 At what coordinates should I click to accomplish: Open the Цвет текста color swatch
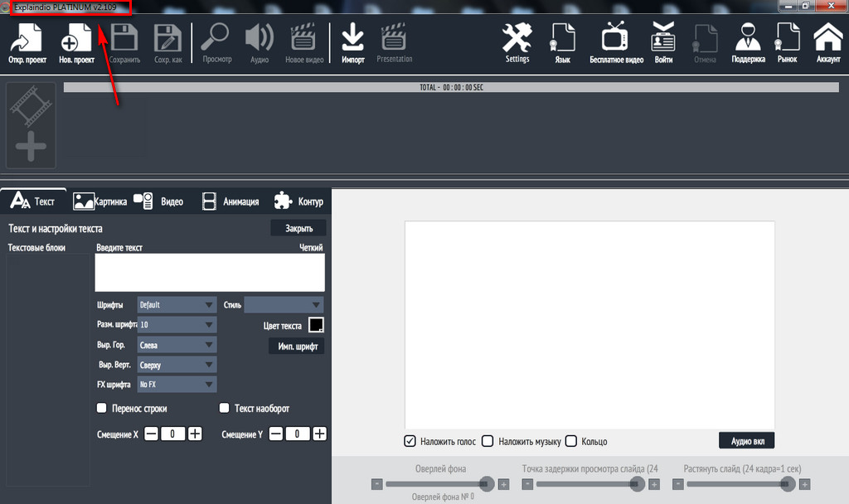coord(315,325)
